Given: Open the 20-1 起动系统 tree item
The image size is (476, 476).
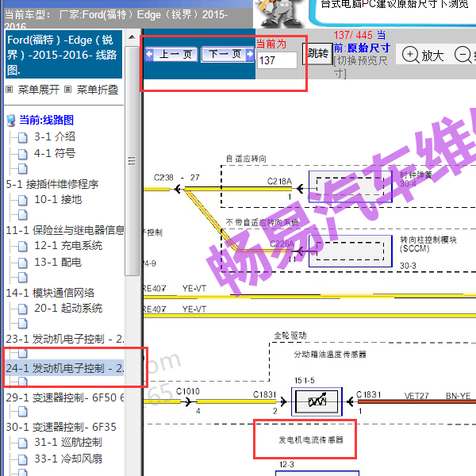Looking at the screenshot, I should 68,308.
